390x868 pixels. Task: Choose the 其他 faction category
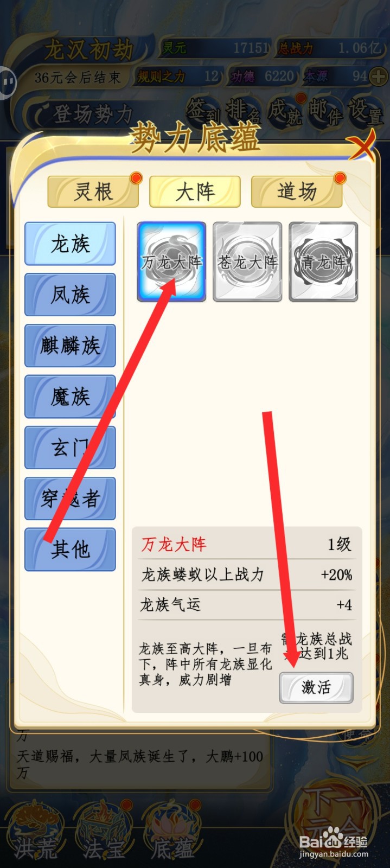70,550
